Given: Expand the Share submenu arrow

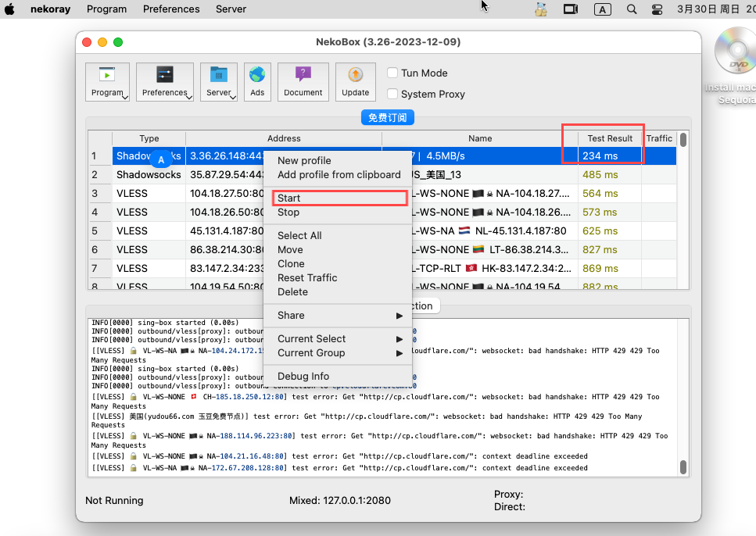Looking at the screenshot, I should click(x=399, y=316).
